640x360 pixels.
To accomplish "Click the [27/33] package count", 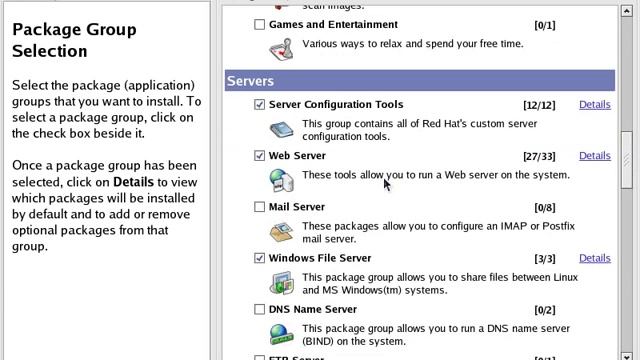I will pos(539,156).
